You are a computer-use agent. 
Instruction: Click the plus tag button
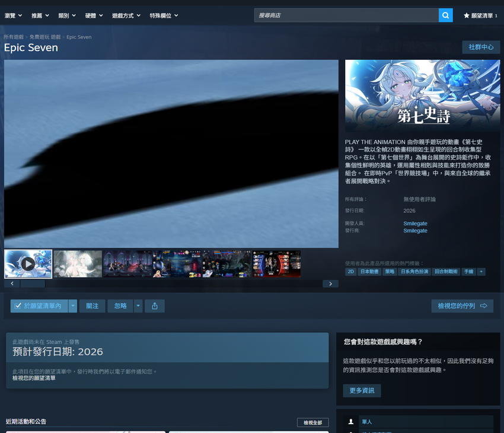pos(481,272)
